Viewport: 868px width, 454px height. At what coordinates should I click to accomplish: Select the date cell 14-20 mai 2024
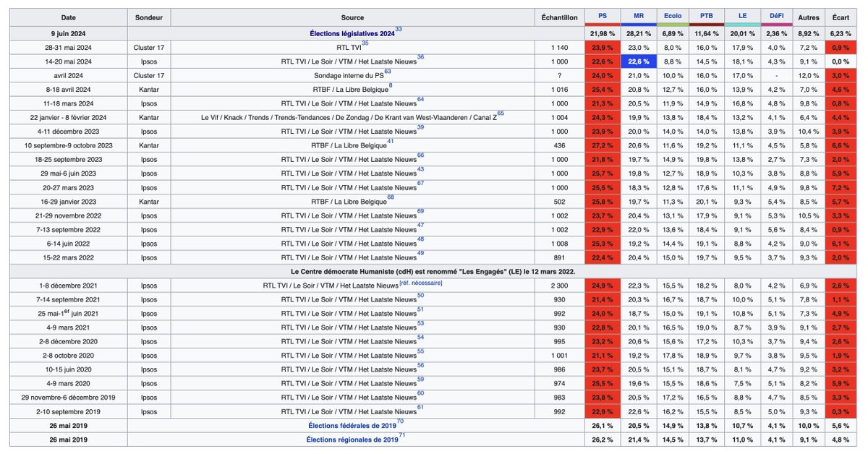[69, 61]
